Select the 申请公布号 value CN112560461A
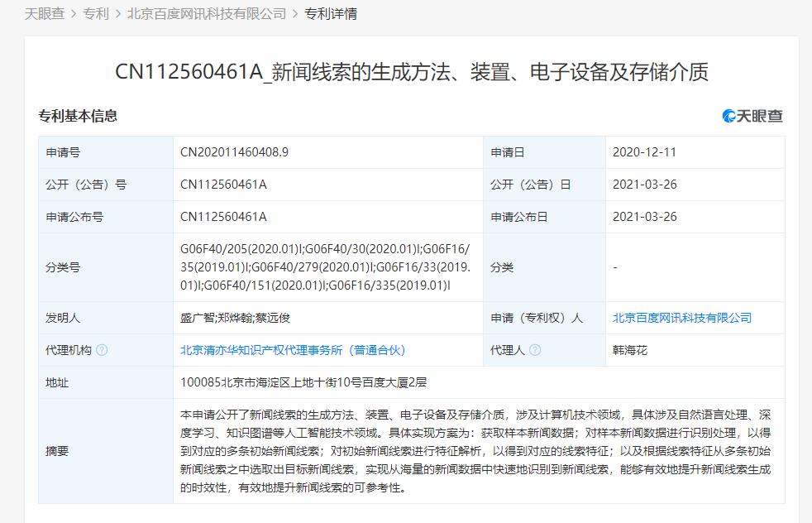This screenshot has width=812, height=523. tap(223, 217)
